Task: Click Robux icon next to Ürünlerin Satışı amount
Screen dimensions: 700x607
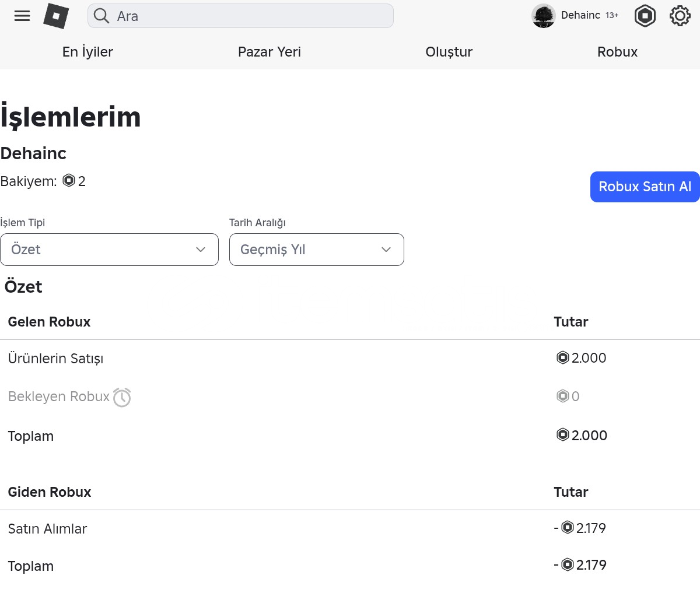Action: point(563,357)
